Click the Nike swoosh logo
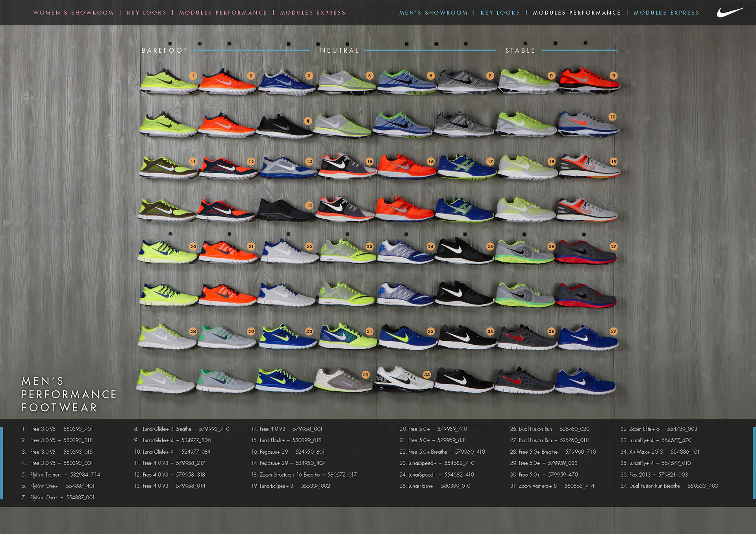756x534 pixels. pyautogui.click(x=730, y=13)
